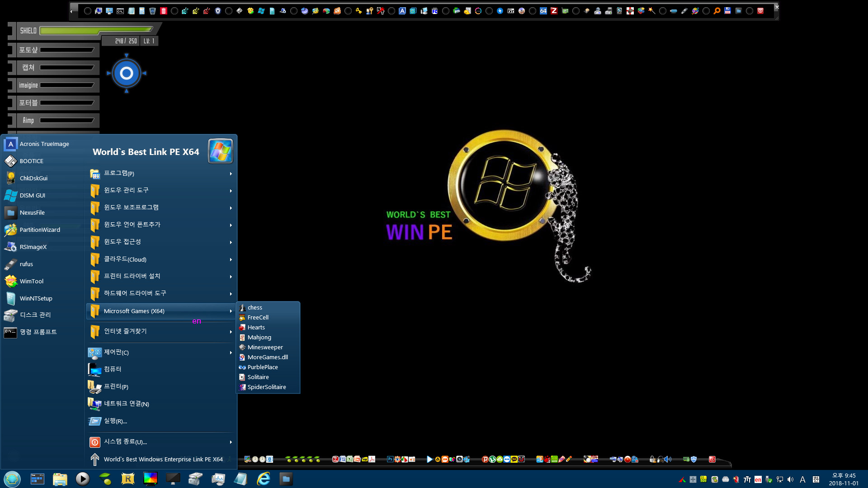
Task: Expand the 윈도우 언어 폰트추가 submenu arrow
Action: click(231, 225)
